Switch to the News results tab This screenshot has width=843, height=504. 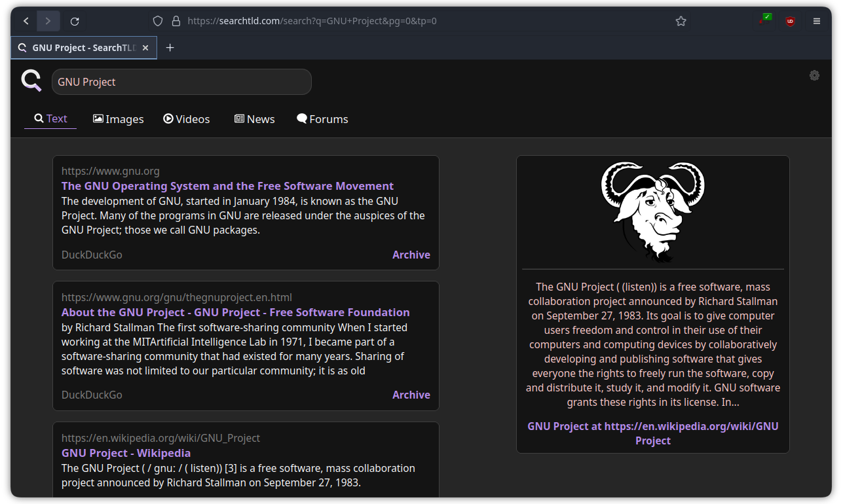(x=254, y=119)
